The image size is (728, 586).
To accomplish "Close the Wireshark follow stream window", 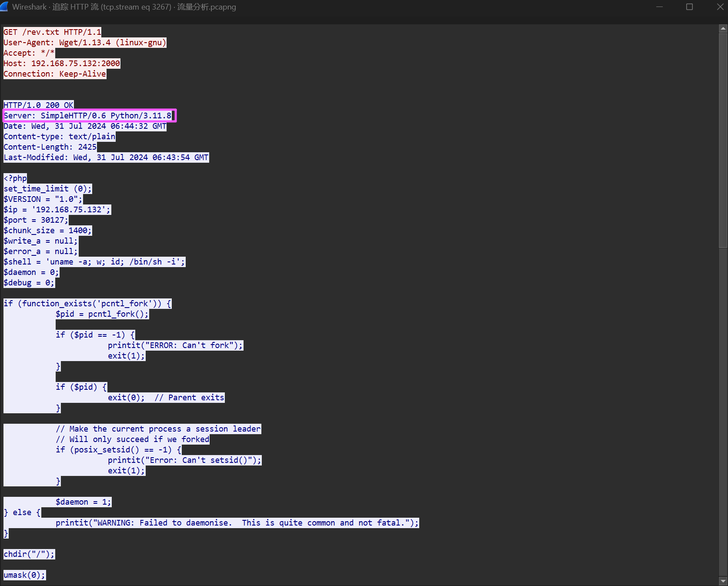I will pyautogui.click(x=720, y=7).
